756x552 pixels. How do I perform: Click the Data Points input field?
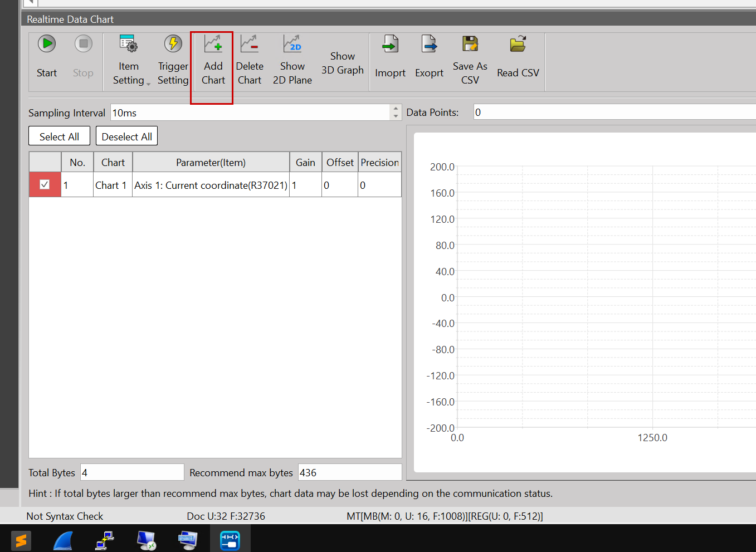(613, 113)
